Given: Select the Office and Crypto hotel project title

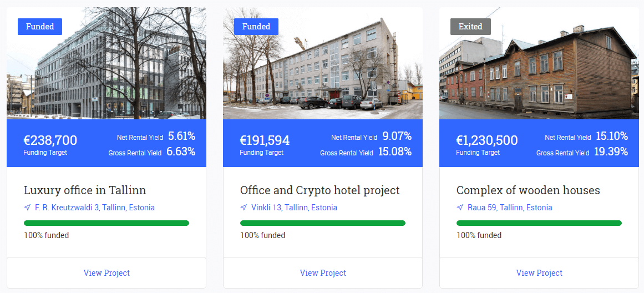Looking at the screenshot, I should pyautogui.click(x=320, y=190).
